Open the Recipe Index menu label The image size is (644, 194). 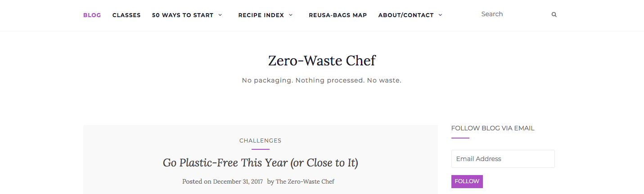pos(261,15)
